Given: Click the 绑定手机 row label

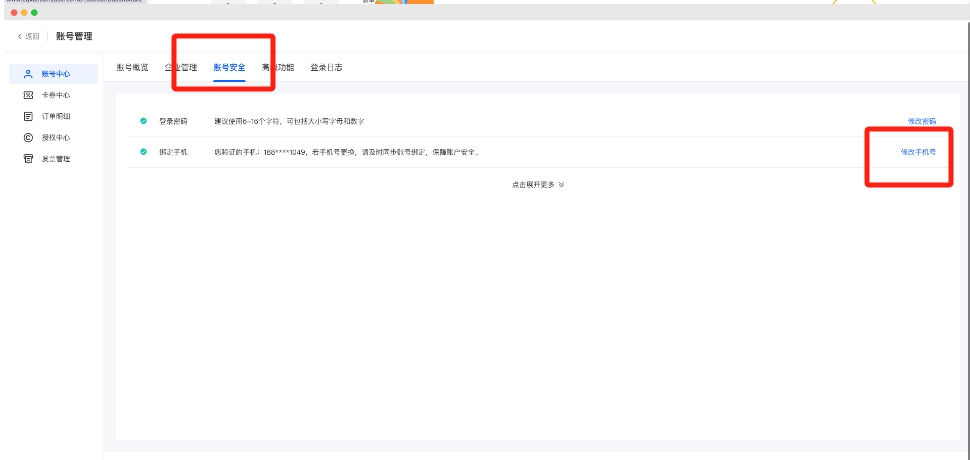Looking at the screenshot, I should pos(173,151).
